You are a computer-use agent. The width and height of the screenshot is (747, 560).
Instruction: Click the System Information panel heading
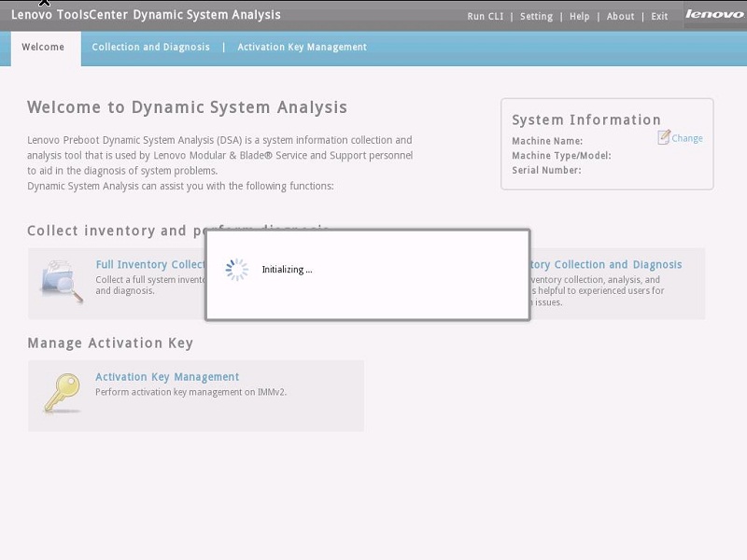[x=585, y=119]
